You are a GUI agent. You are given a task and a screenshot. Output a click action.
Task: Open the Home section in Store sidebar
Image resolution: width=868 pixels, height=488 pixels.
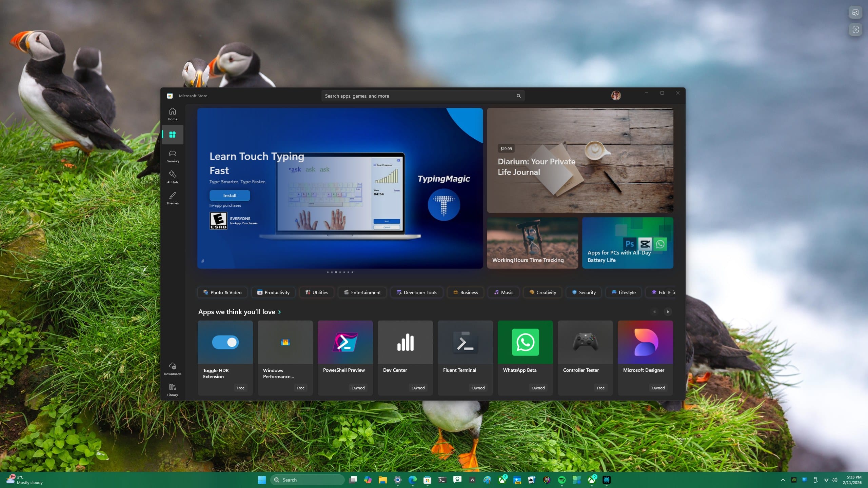point(172,114)
